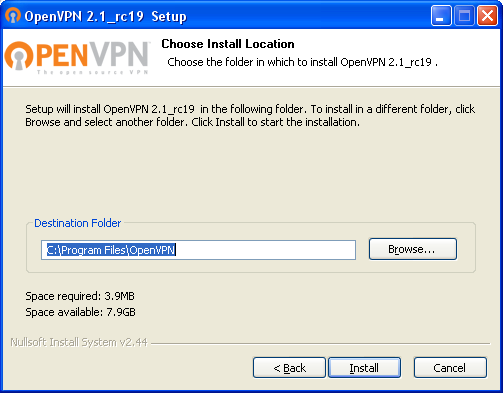Image resolution: width=503 pixels, height=393 pixels.
Task: Go back with the Back button
Action: pos(289,368)
